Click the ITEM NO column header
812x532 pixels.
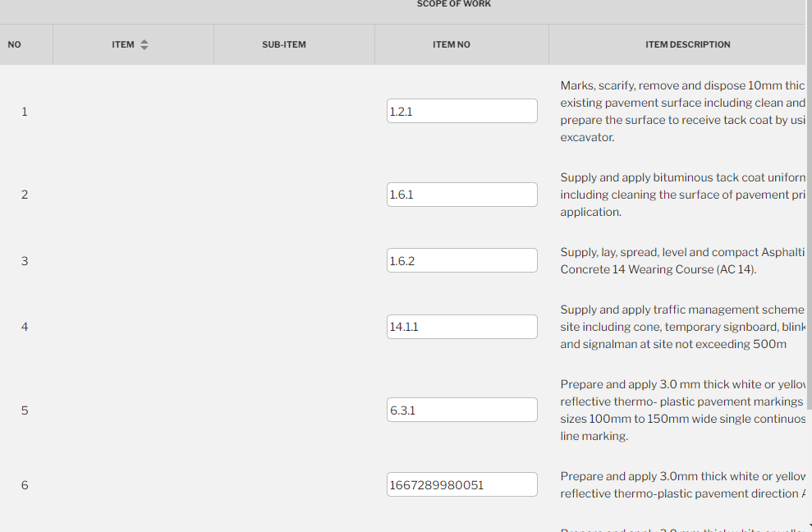[452, 44]
